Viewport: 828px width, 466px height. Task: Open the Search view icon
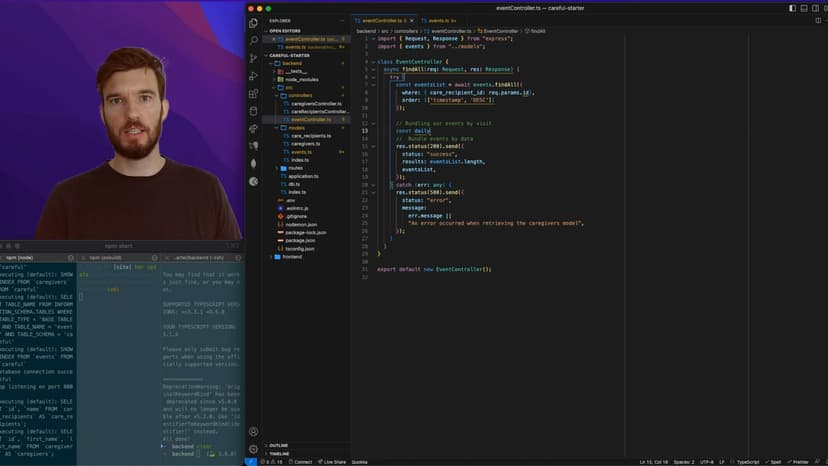coord(254,40)
